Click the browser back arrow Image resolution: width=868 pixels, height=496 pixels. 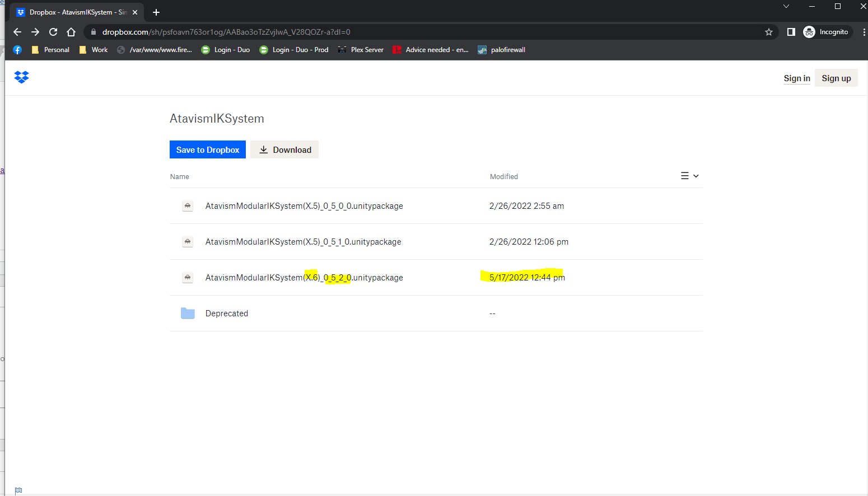(x=17, y=32)
